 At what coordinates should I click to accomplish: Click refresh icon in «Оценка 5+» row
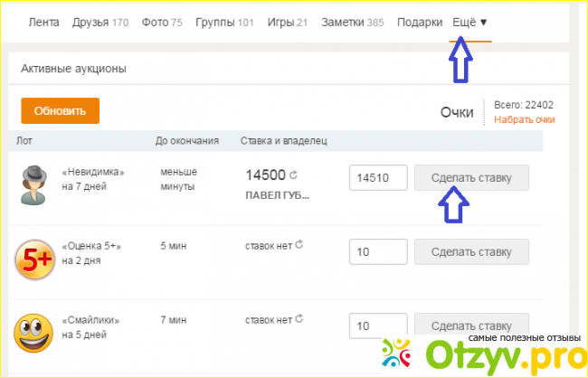click(x=299, y=244)
